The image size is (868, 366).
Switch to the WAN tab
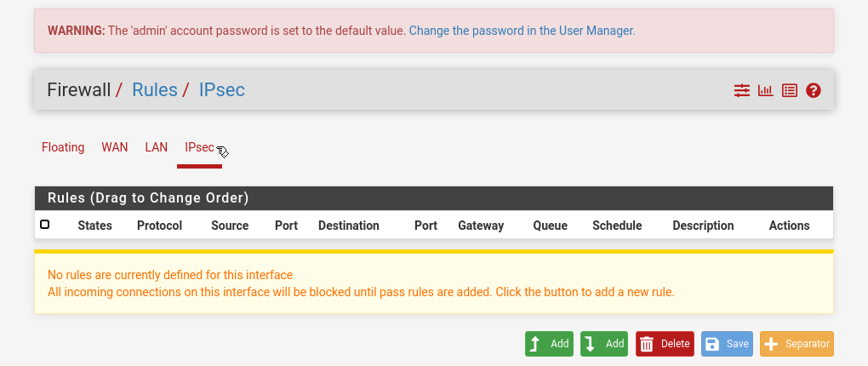tap(115, 147)
